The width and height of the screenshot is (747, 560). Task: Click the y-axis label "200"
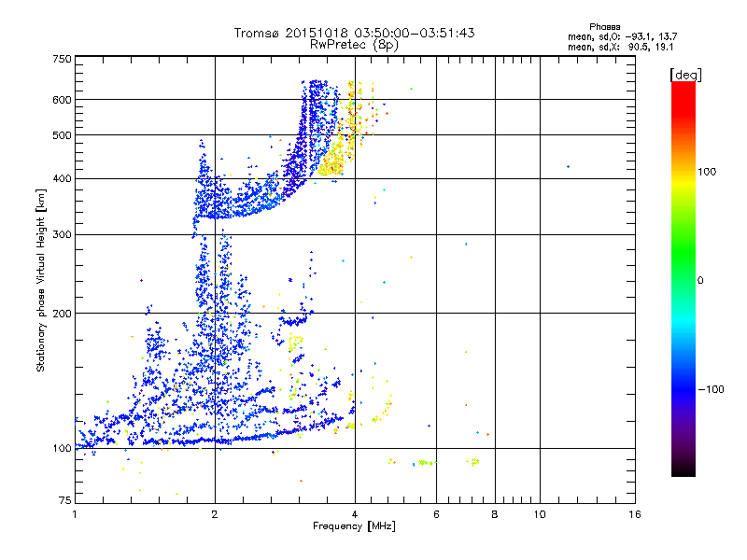[x=63, y=314]
